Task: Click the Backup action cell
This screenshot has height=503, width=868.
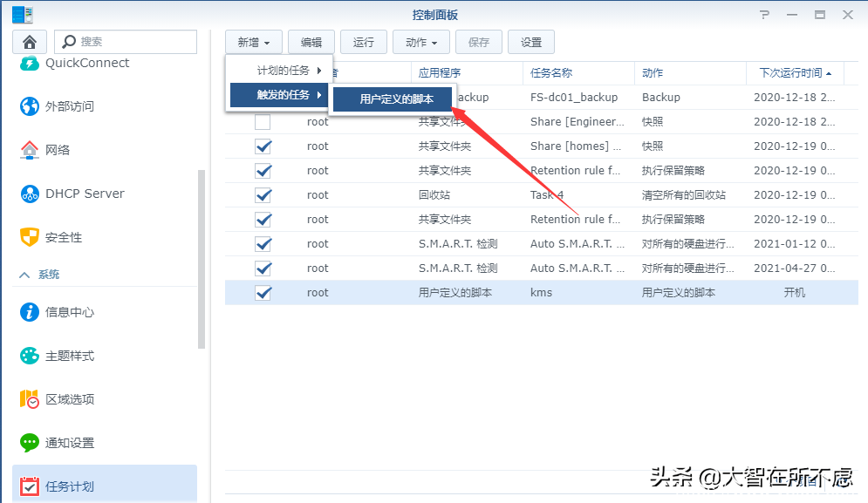Action: pyautogui.click(x=661, y=98)
